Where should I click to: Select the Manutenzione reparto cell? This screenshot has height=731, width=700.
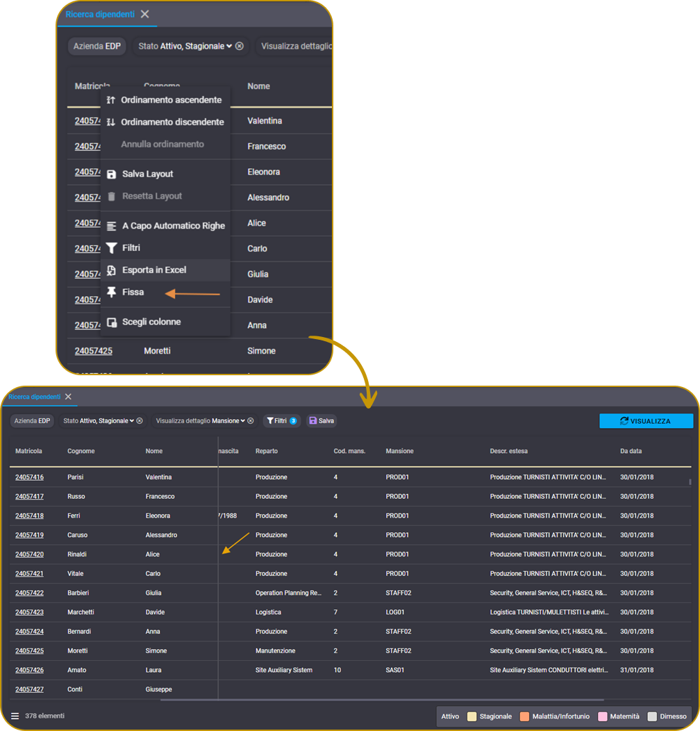pyautogui.click(x=275, y=651)
